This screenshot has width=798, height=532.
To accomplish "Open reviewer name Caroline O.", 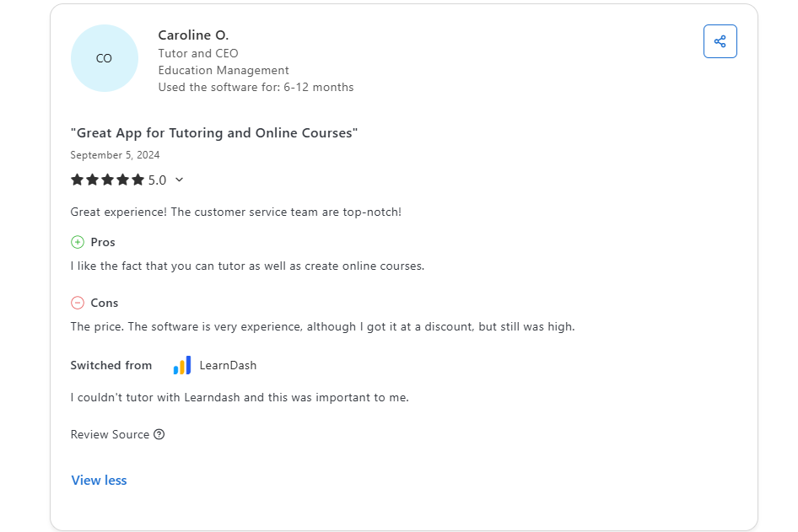I will [193, 35].
